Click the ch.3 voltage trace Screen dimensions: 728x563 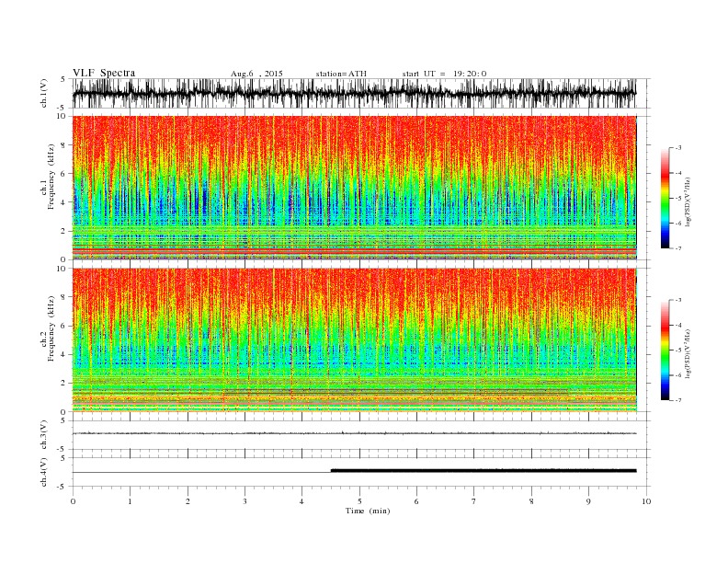point(354,433)
